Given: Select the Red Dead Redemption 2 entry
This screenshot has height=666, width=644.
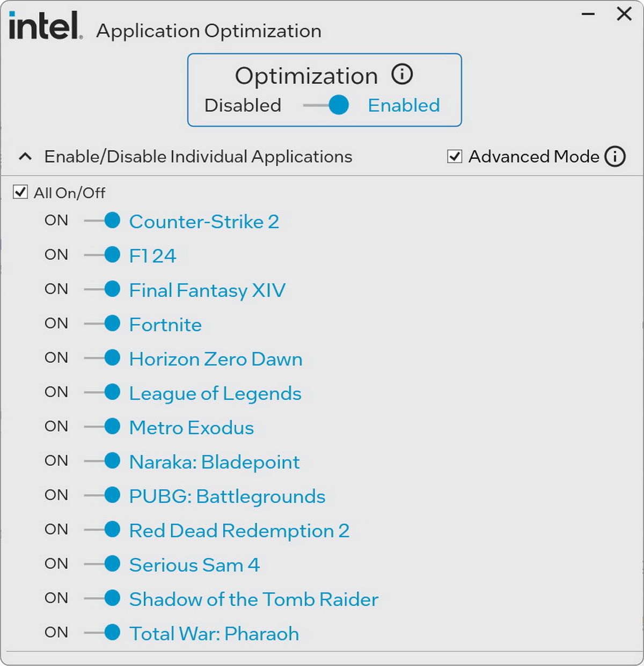Looking at the screenshot, I should pyautogui.click(x=239, y=531).
